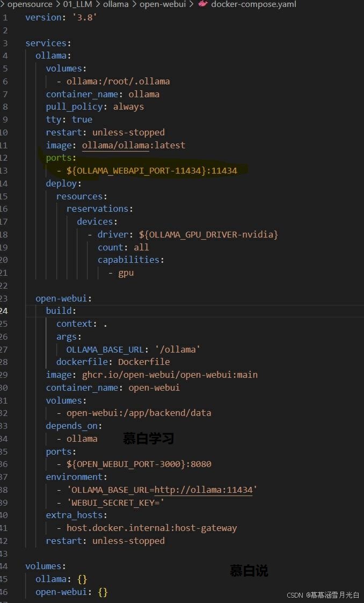Click the ollama: service key under services

(53, 56)
